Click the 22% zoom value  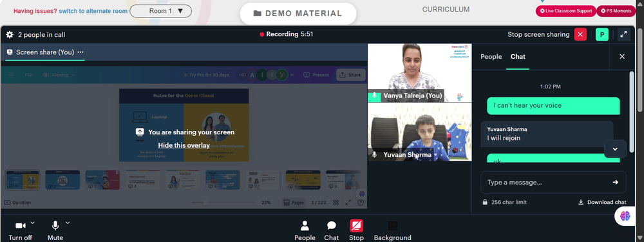266,203
